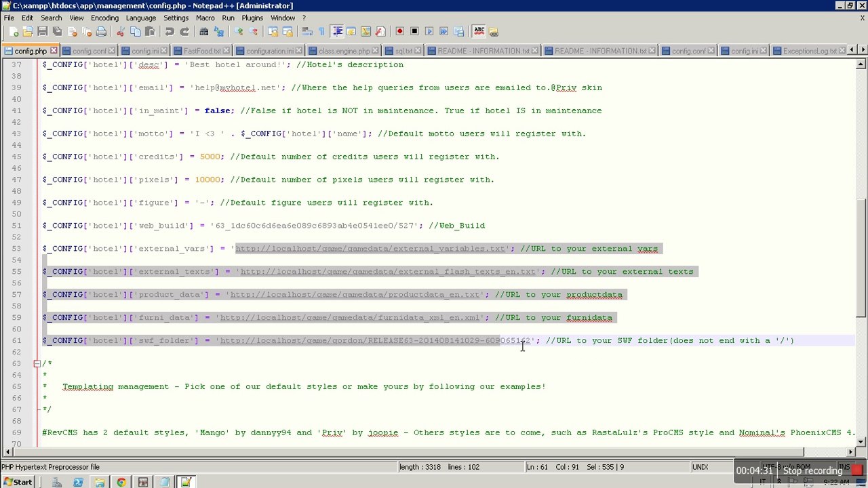The image size is (868, 488).
Task: Open the File menu
Action: point(9,18)
